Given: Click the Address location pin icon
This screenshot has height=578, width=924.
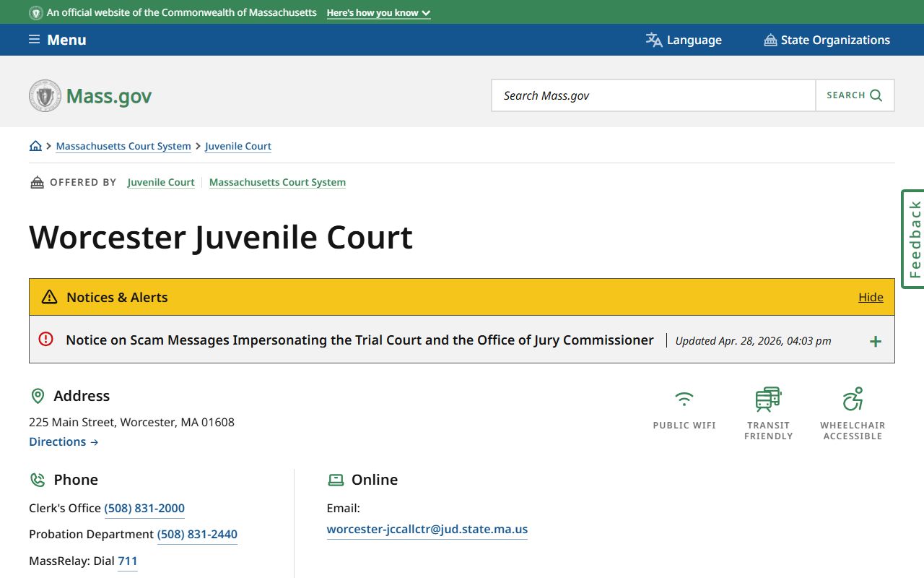Looking at the screenshot, I should 38,396.
